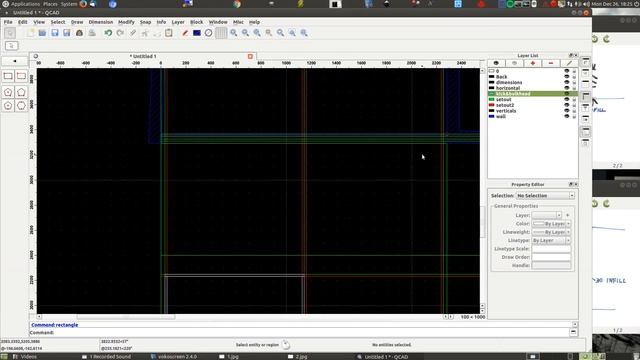Edit layer with pencil button

(569, 63)
